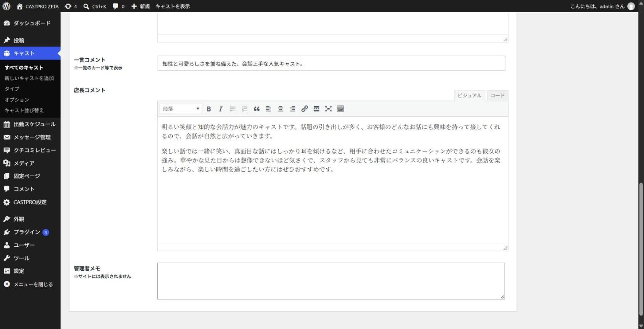Click the 新しいキャストを追加 submenu link
The image size is (644, 329).
pos(29,78)
